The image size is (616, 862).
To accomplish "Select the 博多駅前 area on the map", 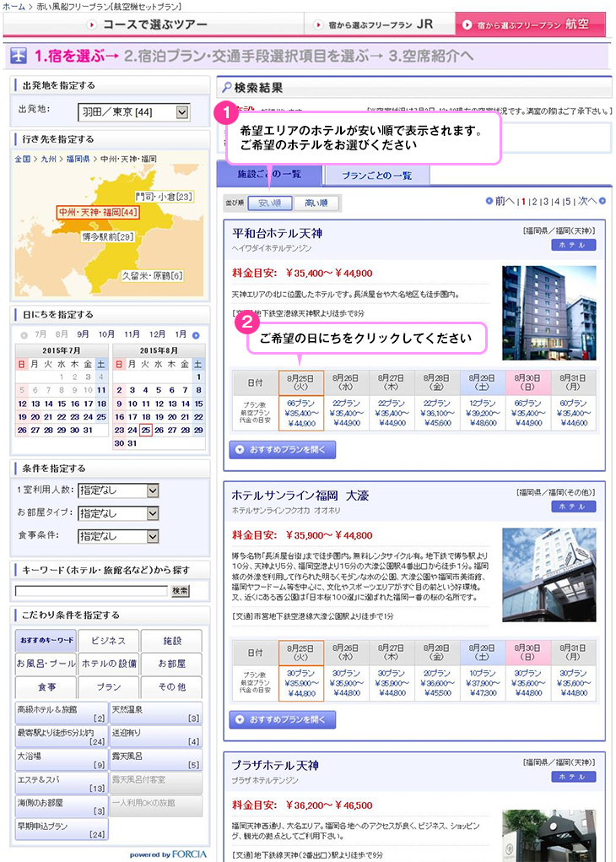I will click(x=107, y=237).
